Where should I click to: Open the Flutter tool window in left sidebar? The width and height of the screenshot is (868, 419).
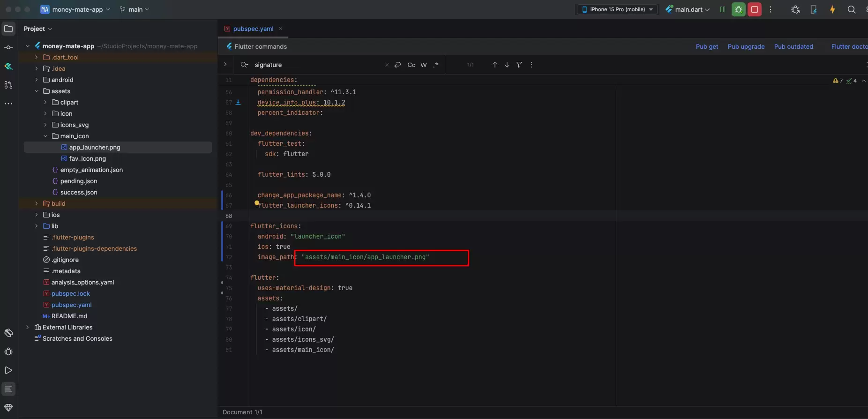coord(8,66)
